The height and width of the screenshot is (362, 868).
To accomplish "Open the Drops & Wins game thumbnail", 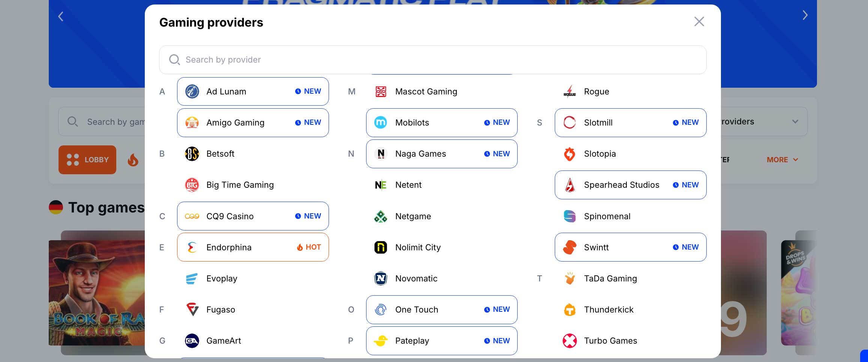I will pos(798,293).
